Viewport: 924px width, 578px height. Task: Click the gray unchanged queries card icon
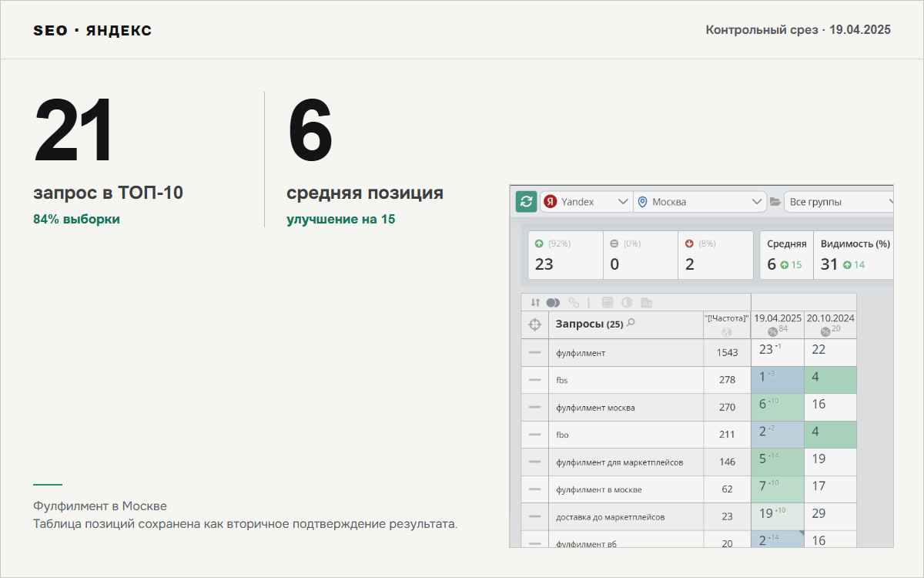coord(614,244)
